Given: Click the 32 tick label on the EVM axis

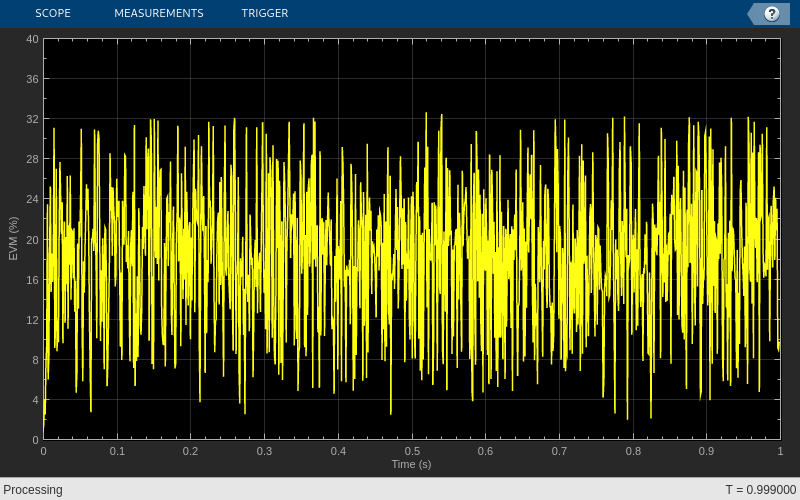Looking at the screenshot, I should 32,119.
